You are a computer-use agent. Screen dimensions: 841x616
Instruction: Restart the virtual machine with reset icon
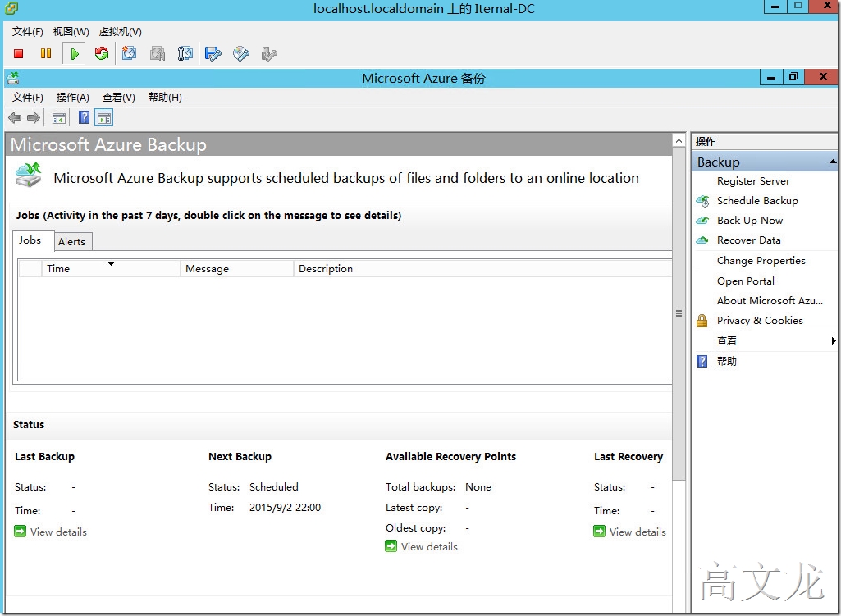click(x=102, y=53)
